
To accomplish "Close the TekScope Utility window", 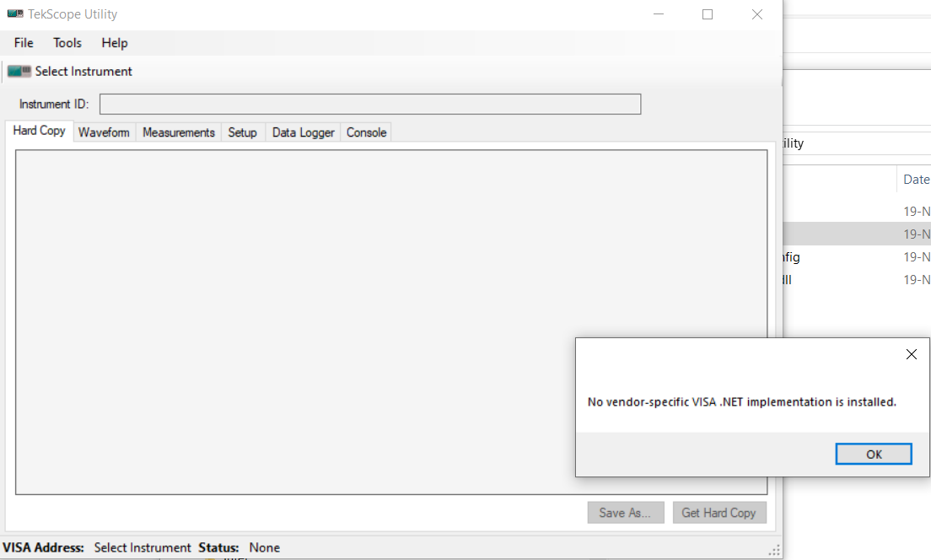I will pyautogui.click(x=757, y=14).
